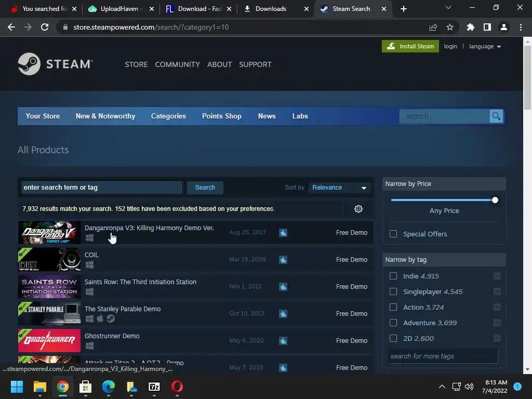The height and width of the screenshot is (399, 532).
Task: Open a new browser tab
Action: 403,9
